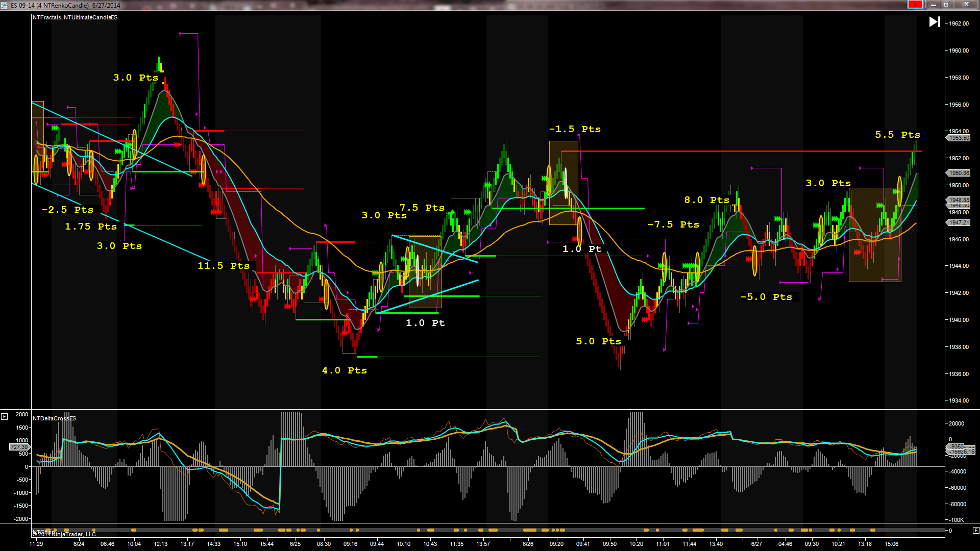Click the red L indicator in the title bar
The width and height of the screenshot is (980, 551).
915,5
